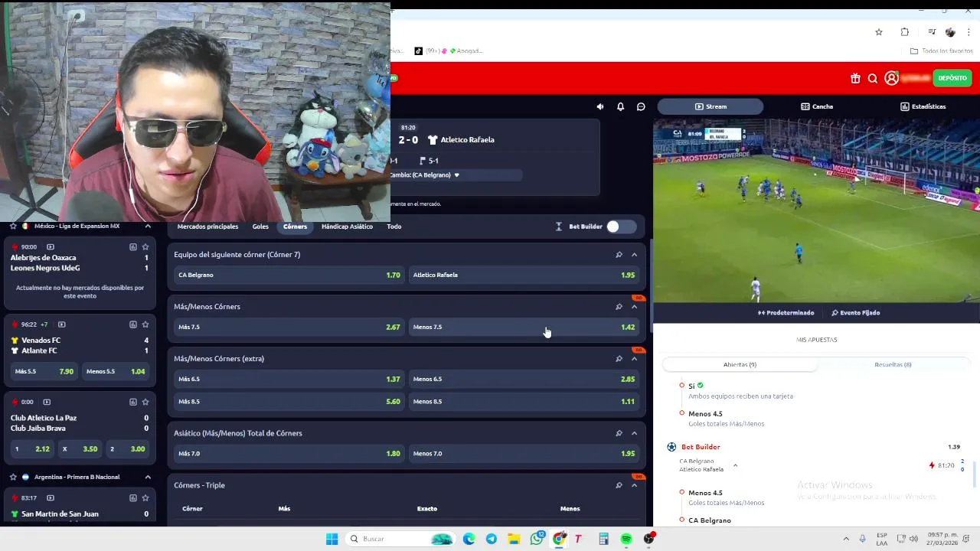Select Más 6.5 córners at 1.37
This screenshot has width=980, height=551.
click(x=289, y=379)
